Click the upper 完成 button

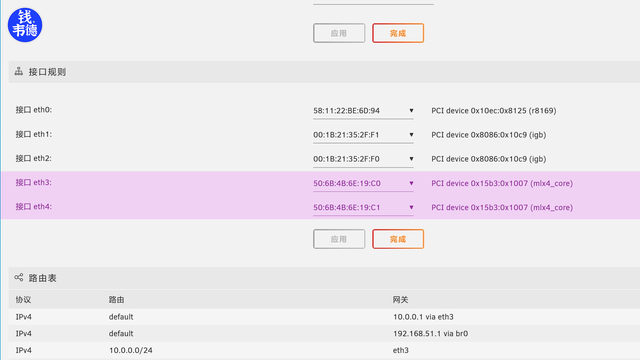pos(398,33)
